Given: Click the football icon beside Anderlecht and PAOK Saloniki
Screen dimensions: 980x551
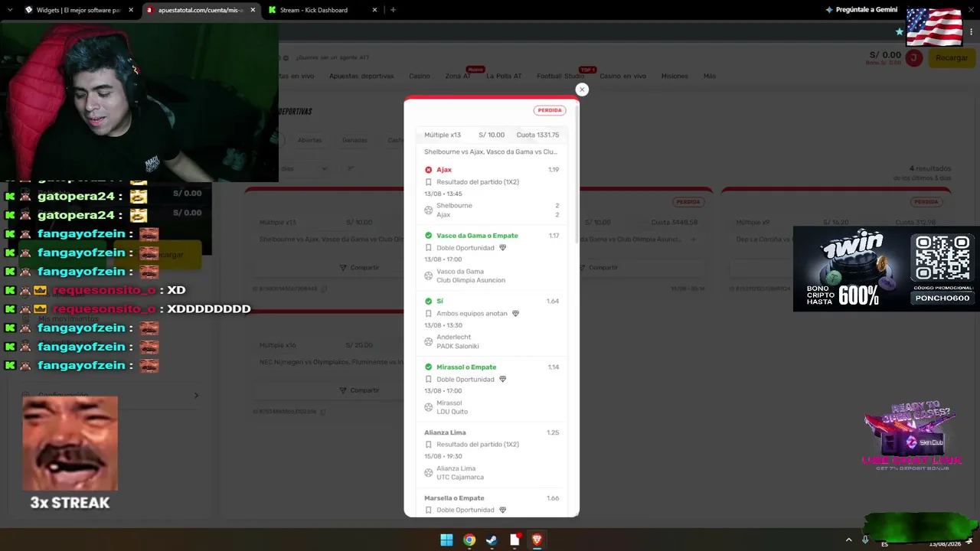Looking at the screenshot, I should (x=429, y=342).
